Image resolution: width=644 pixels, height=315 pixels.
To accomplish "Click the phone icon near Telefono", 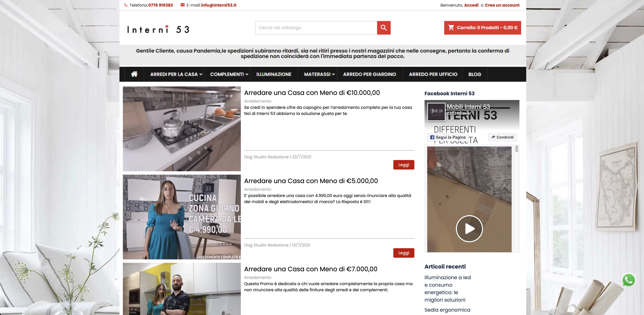I will [126, 5].
